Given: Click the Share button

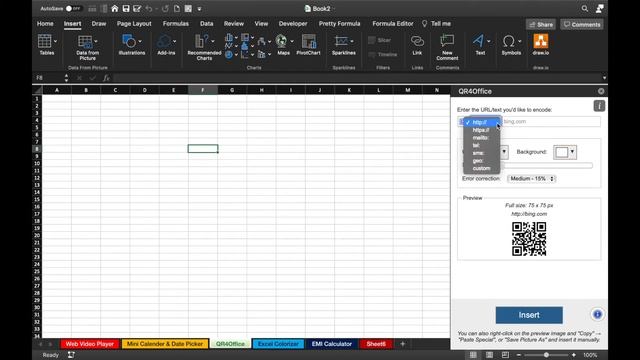Looking at the screenshot, I should [541, 24].
